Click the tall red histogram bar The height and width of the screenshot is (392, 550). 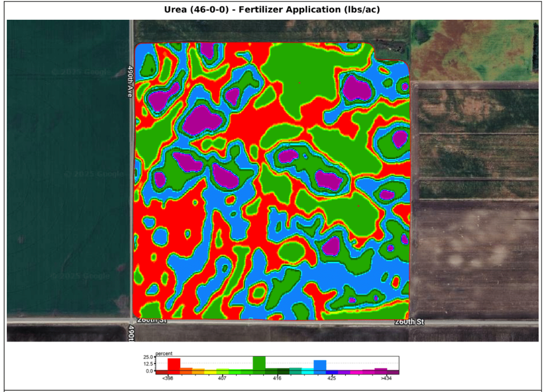[174, 364]
